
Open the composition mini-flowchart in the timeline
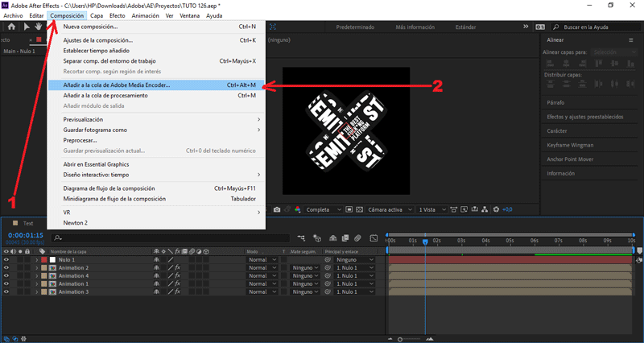[x=301, y=238]
